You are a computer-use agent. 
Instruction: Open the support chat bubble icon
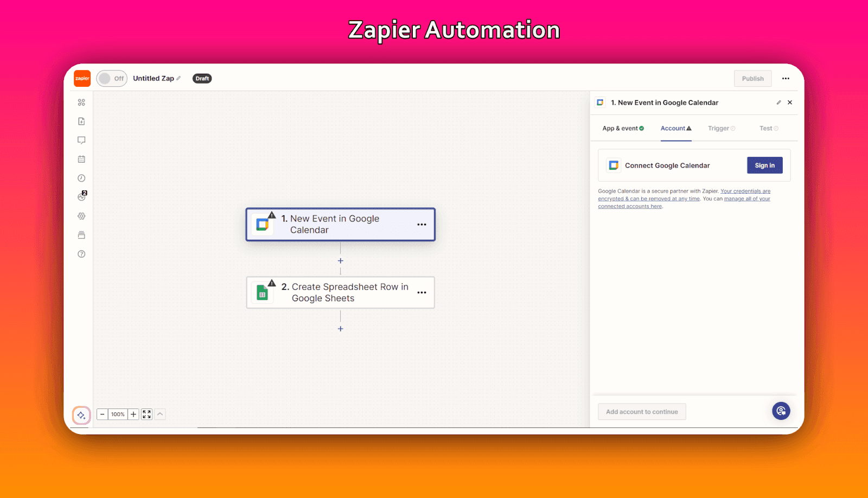tap(781, 411)
